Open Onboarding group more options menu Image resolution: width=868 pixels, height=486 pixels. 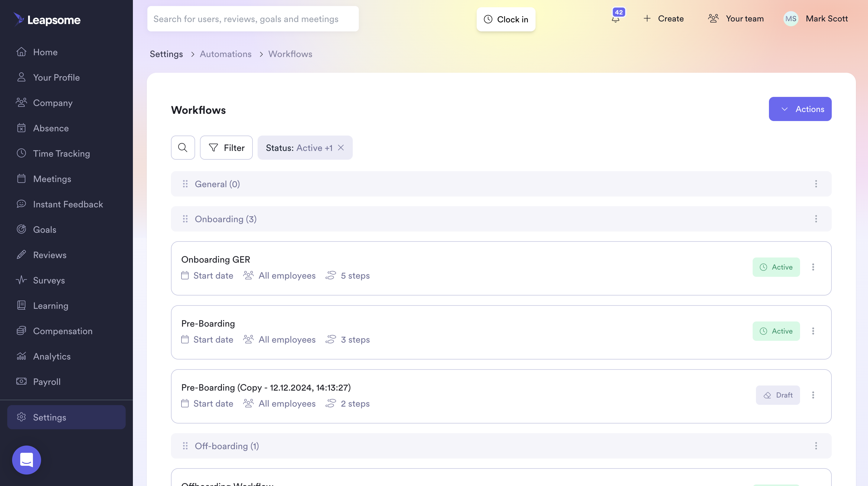(816, 219)
